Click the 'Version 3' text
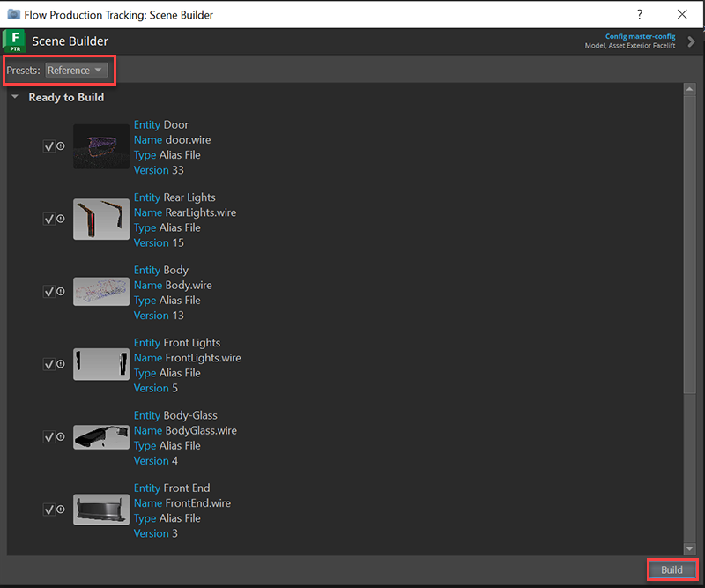Viewport: 705px width, 588px height. pos(156,533)
